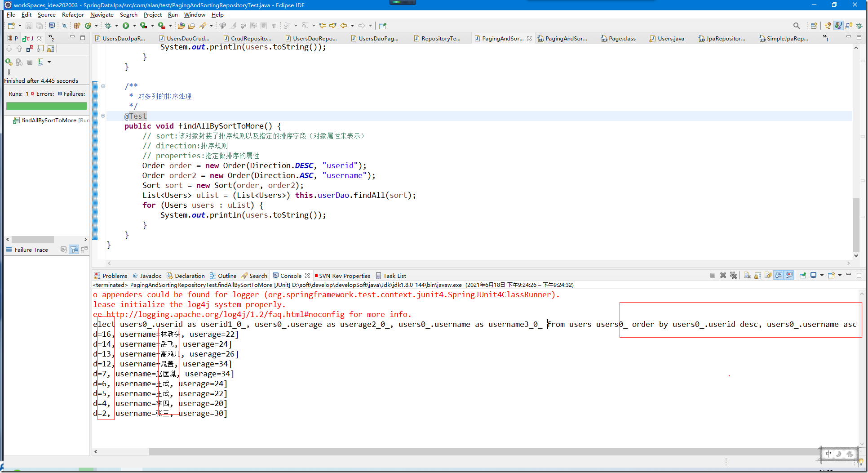Click Previous Failed Test arrow in JUnit
Viewport: 868px width, 473px height.
pyautogui.click(x=19, y=49)
